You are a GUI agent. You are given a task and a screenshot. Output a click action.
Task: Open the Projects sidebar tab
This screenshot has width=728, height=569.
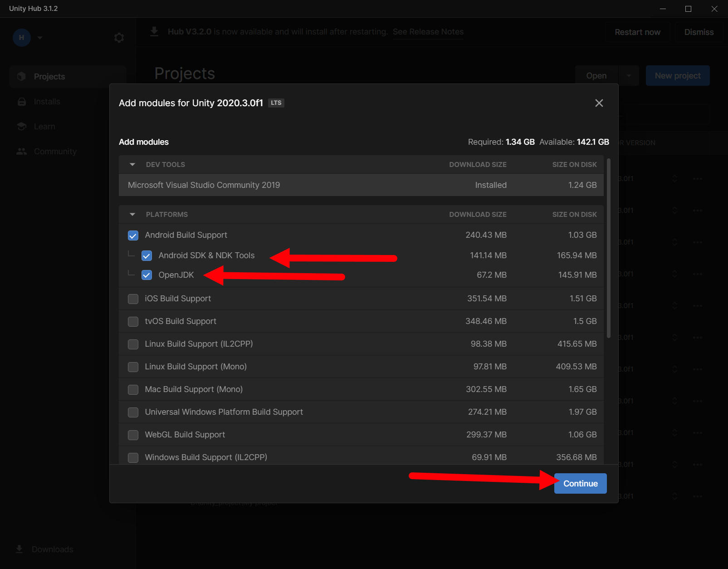pos(68,77)
